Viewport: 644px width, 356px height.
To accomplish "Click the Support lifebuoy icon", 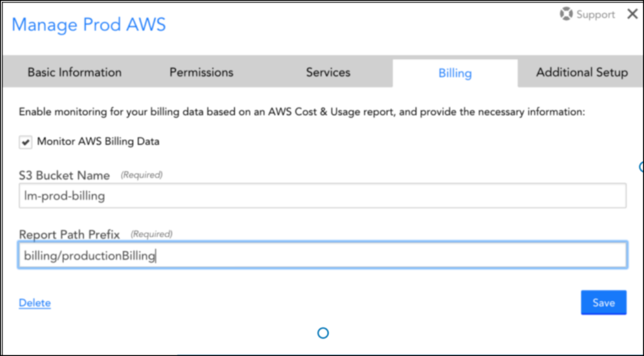I will pyautogui.click(x=566, y=14).
